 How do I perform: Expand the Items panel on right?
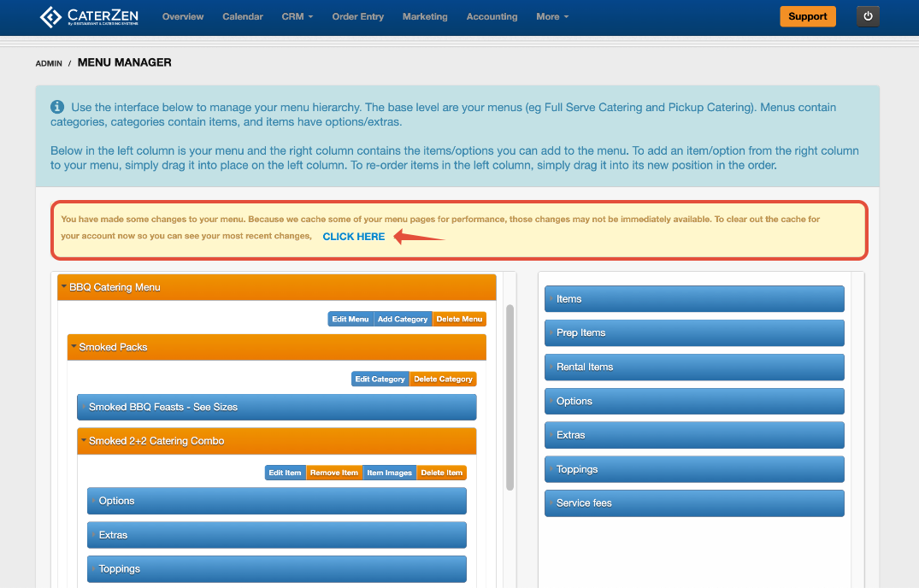click(694, 298)
